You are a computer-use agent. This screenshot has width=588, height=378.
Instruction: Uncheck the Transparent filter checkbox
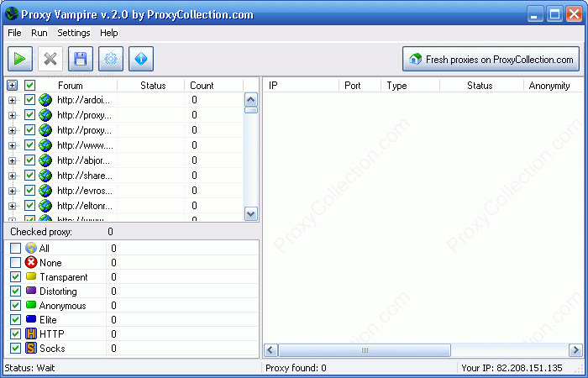pos(15,276)
